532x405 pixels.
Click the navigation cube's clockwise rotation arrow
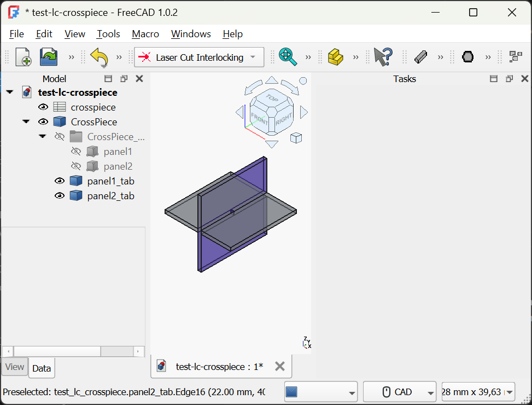[290, 87]
